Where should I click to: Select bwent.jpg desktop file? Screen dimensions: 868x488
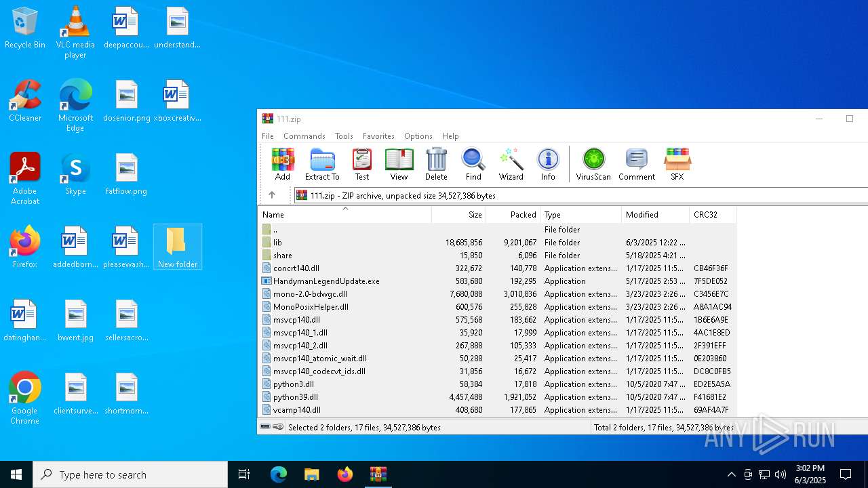(75, 321)
